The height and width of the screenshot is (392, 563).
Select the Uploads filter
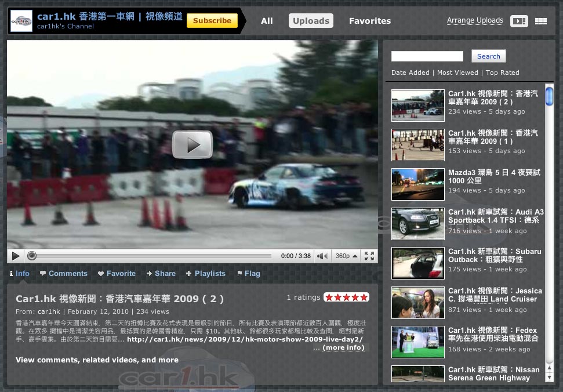pyautogui.click(x=311, y=21)
